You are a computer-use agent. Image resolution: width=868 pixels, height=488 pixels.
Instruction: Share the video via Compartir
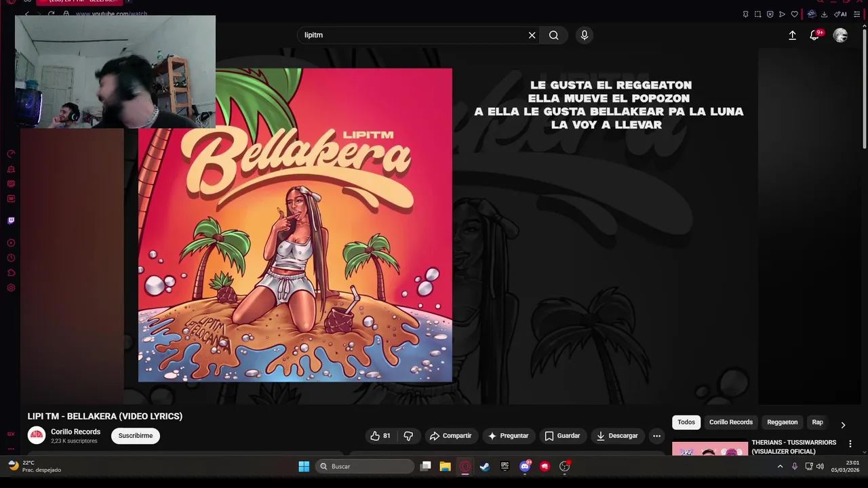click(x=450, y=436)
